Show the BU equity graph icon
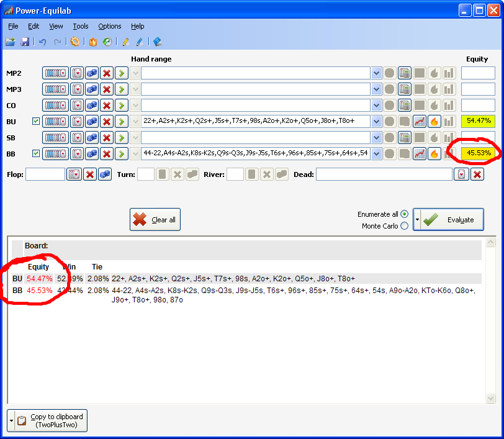 pyautogui.click(x=420, y=122)
